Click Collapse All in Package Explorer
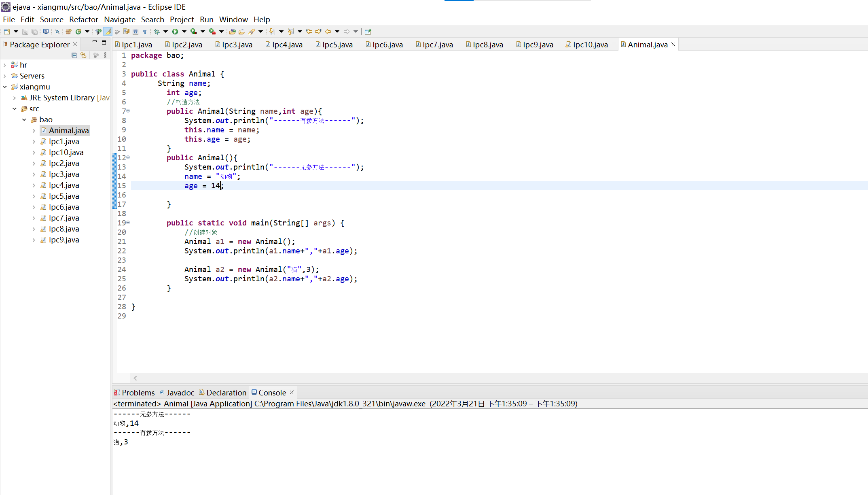 (74, 55)
